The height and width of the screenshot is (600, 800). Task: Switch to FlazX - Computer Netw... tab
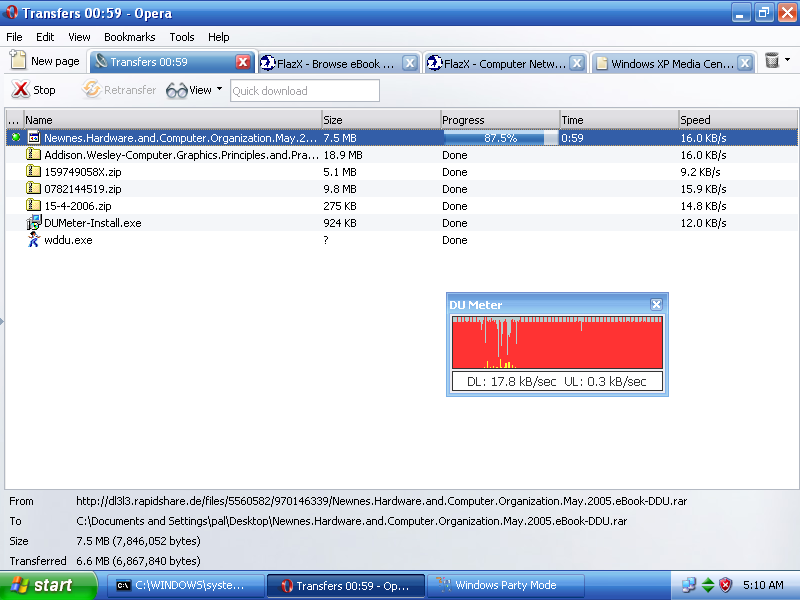coord(505,64)
